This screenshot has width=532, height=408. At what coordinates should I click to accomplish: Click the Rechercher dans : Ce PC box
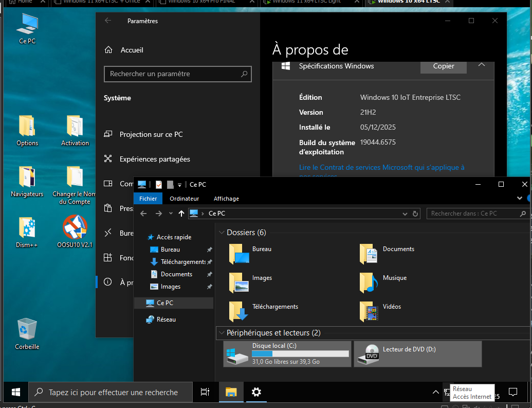[x=477, y=214]
